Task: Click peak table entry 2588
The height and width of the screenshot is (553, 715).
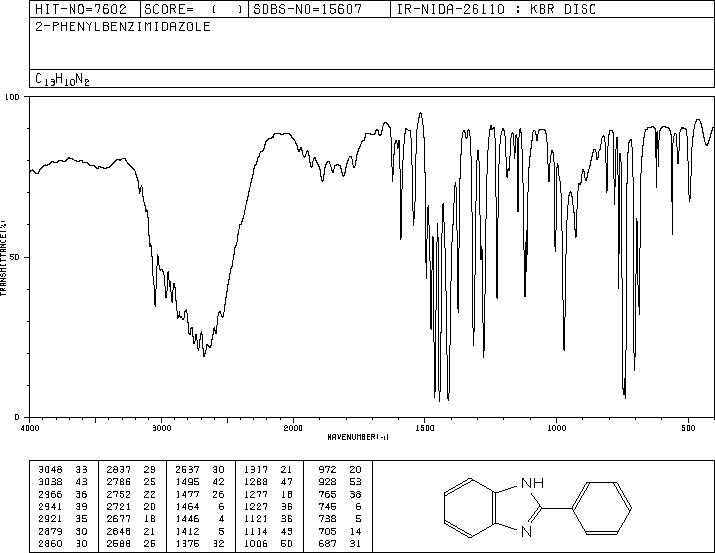Action: click(x=119, y=543)
